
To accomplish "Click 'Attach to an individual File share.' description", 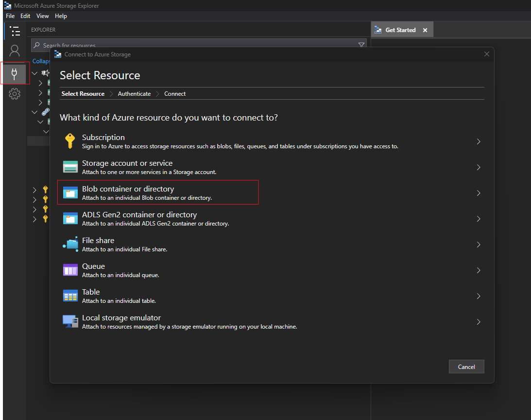I will (x=125, y=249).
